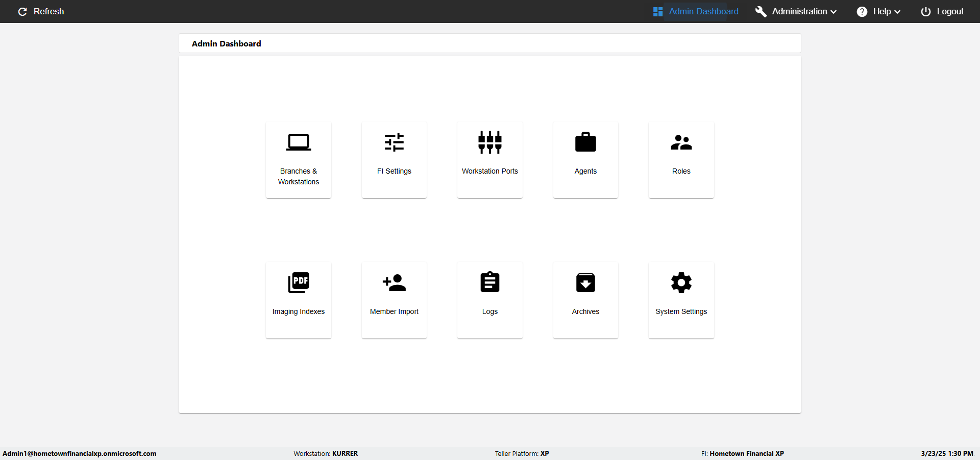Click the Archives card label
The width and height of the screenshot is (980, 460).
(x=585, y=311)
